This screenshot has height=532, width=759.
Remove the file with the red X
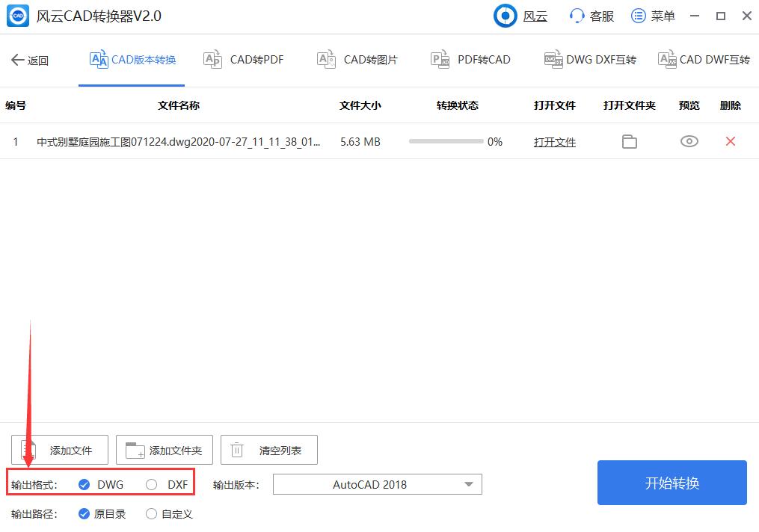click(x=730, y=141)
